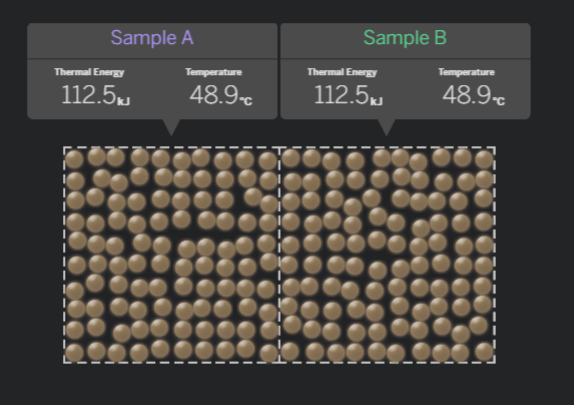Click the Thermal Energy label under Sample A
Image resolution: width=574 pixels, height=405 pixels.
point(89,72)
